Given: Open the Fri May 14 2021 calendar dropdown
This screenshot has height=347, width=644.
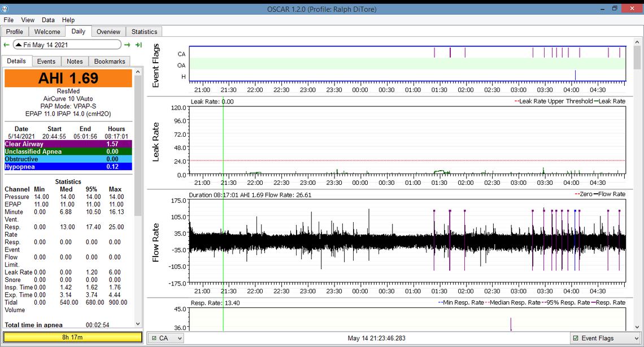Looking at the screenshot, I should pyautogui.click(x=67, y=45).
